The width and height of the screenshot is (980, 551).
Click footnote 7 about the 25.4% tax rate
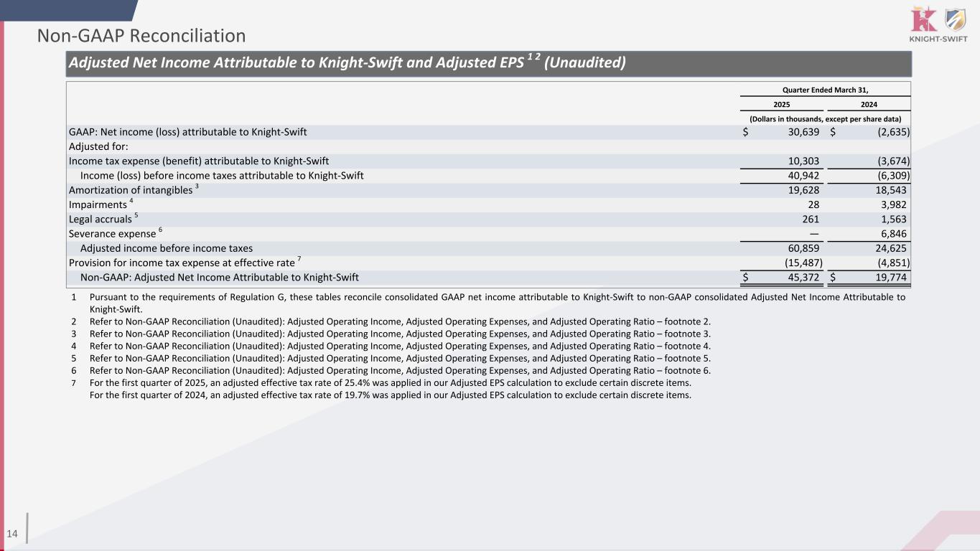point(390,382)
